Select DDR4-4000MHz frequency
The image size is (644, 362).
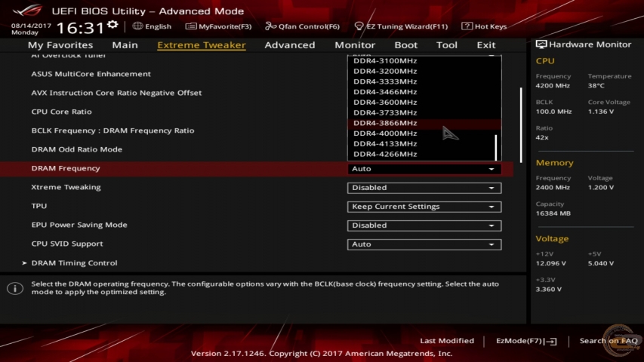(424, 133)
